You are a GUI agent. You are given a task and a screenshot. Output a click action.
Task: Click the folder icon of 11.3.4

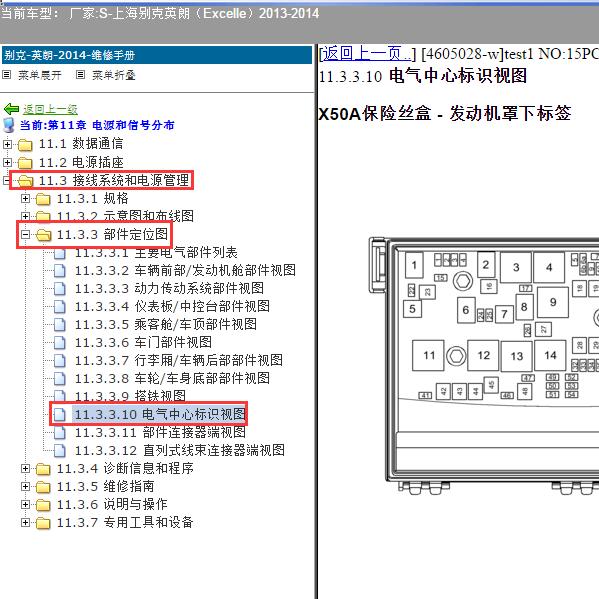pos(43,469)
